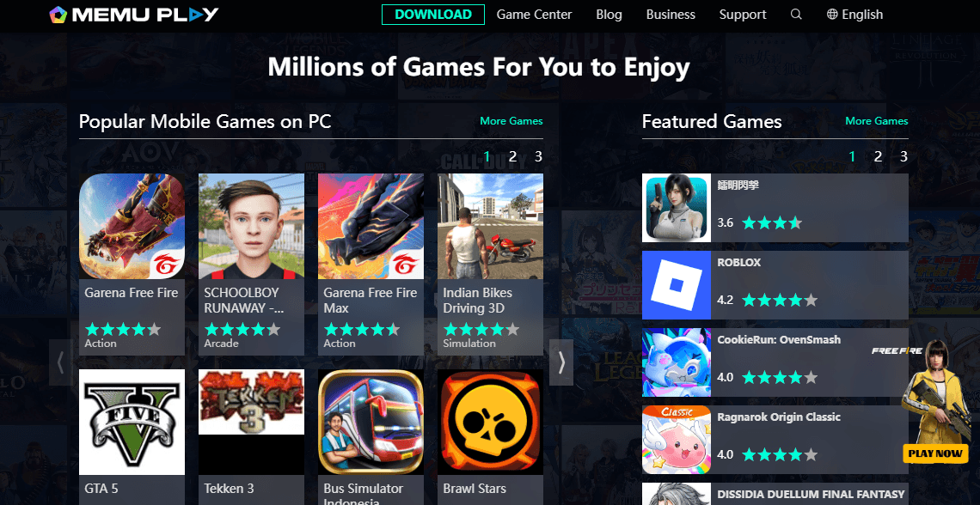Select the Brawl Stars skull icon
The width and height of the screenshot is (980, 505).
490,422
